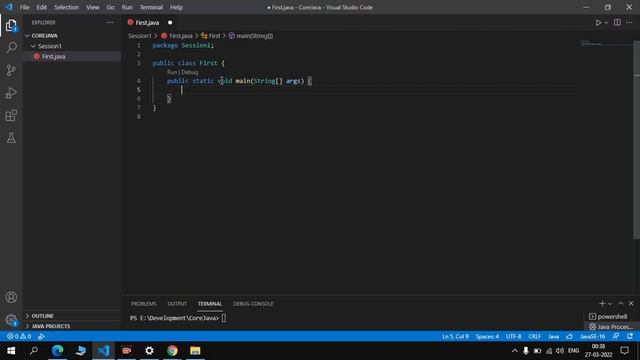Create a new terminal with plus icon
640x360 pixels.
[x=602, y=303]
